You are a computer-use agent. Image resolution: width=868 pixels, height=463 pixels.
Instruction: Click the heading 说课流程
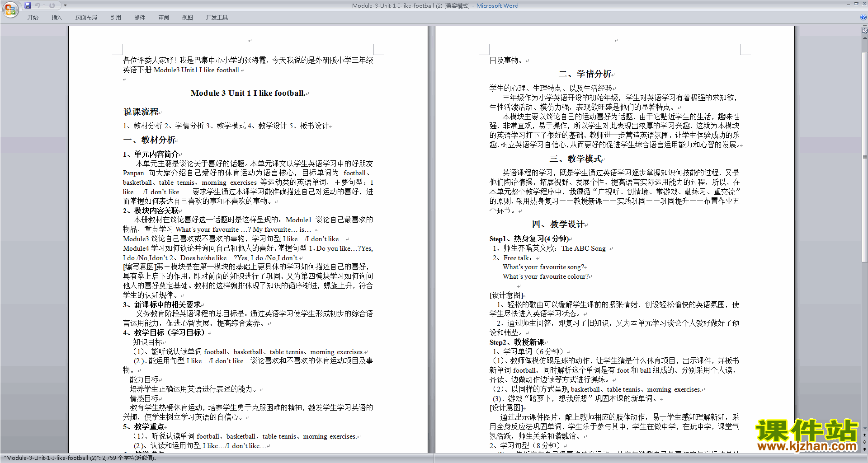click(141, 112)
